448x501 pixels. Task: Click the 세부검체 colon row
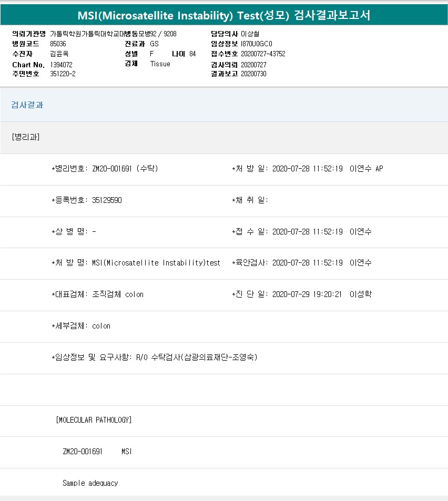pos(81,326)
